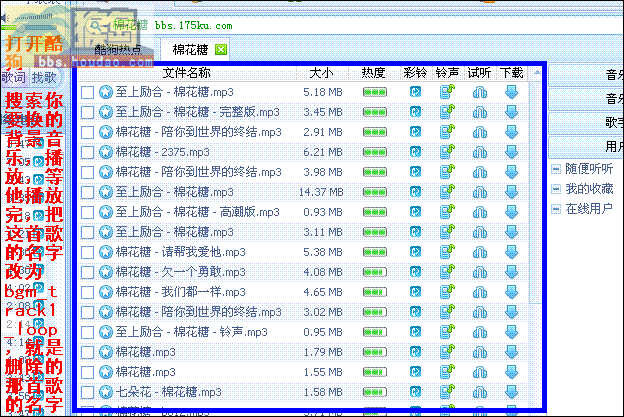Check the box for 棉花糖 - 2375.mp3
This screenshot has width=624, height=417.
[87, 152]
